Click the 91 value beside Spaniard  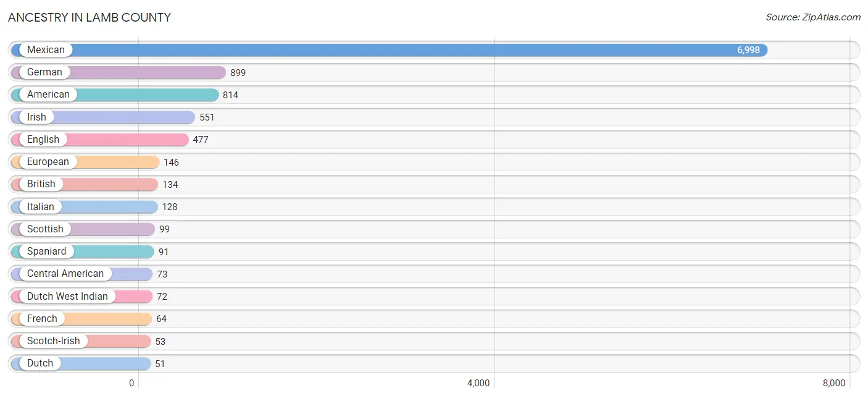(x=163, y=252)
